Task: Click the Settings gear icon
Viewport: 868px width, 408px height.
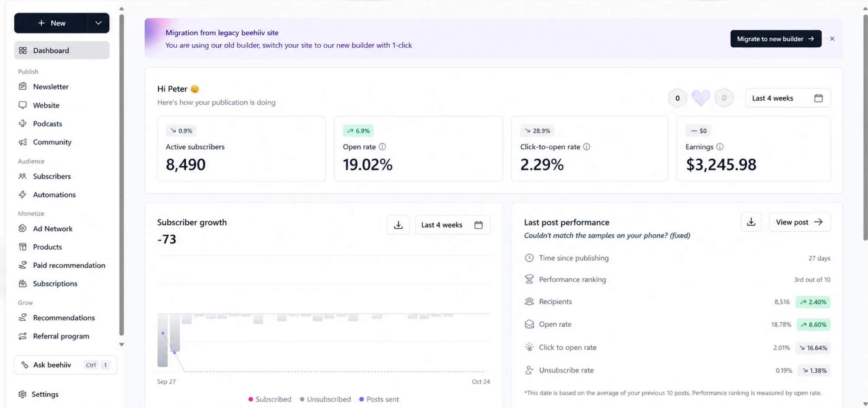Action: click(x=23, y=394)
